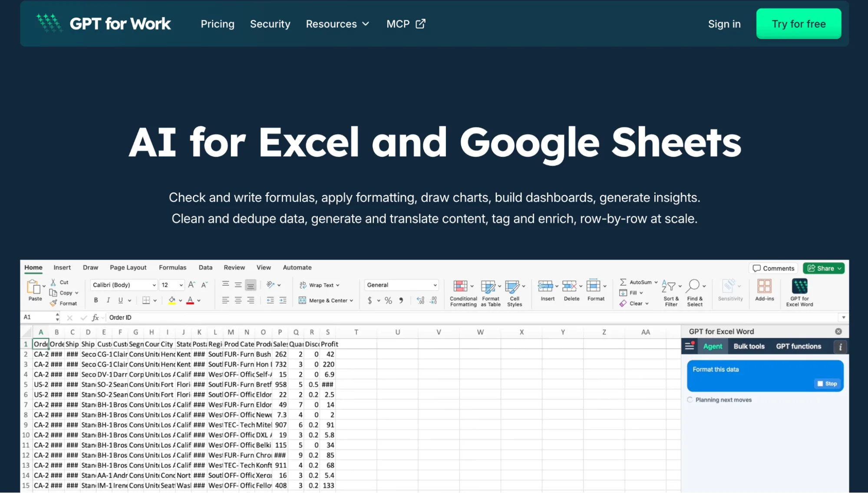Screen dimensions: 868x493
Task: Open sidebar hamburger menu
Action: (690, 346)
